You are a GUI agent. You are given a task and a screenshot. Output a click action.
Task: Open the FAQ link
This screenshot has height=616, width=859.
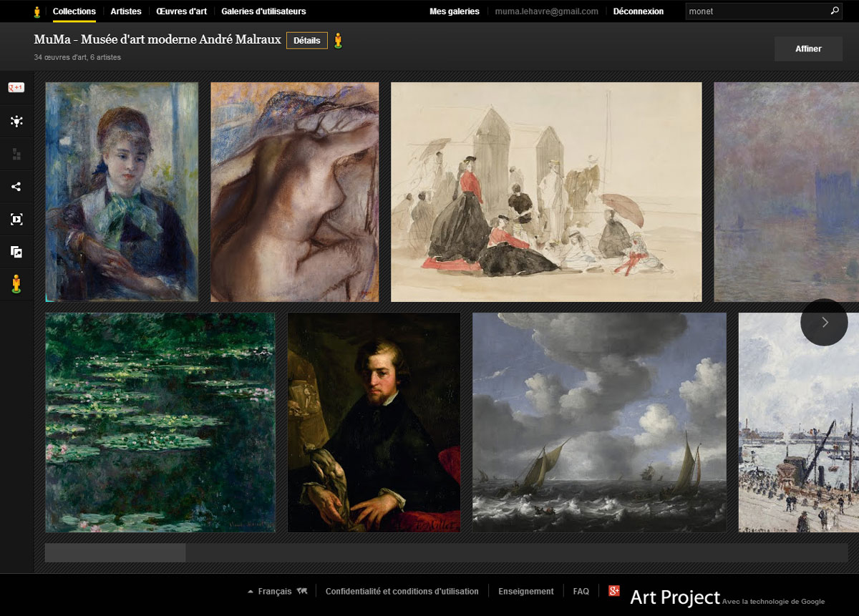581,592
